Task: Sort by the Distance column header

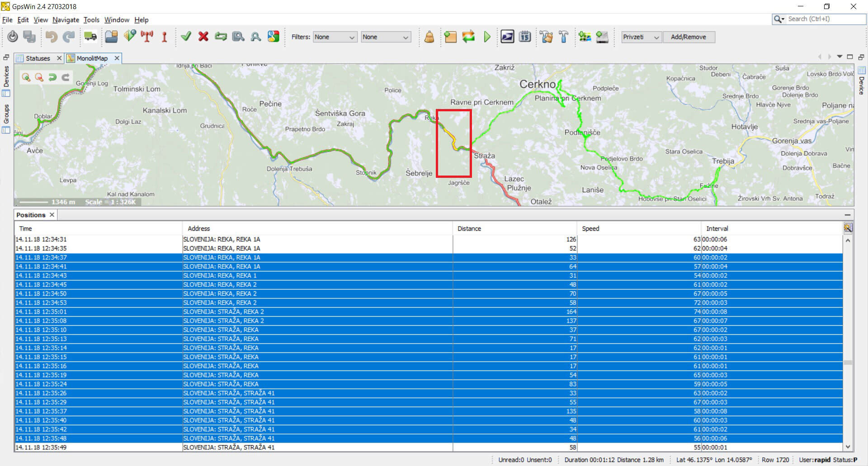Action: (x=515, y=228)
